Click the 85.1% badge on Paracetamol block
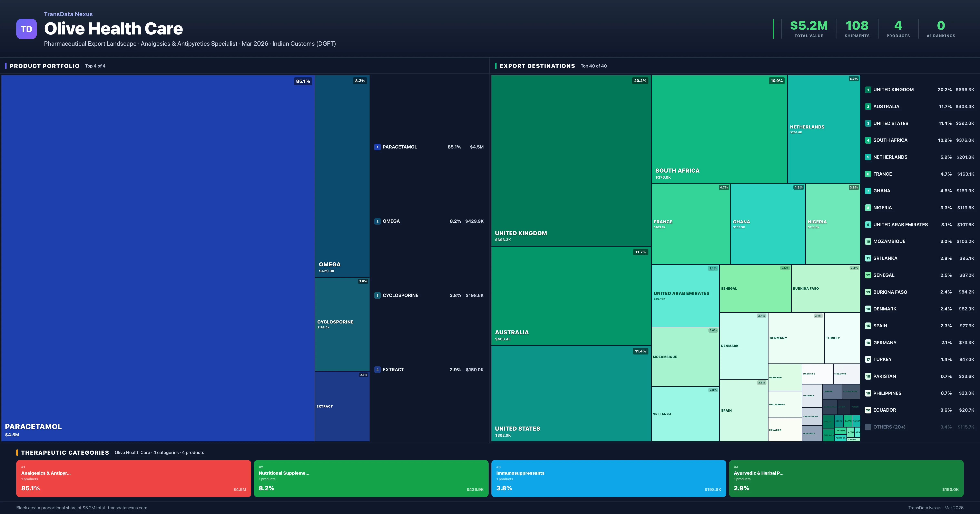980x514 pixels. tap(303, 81)
